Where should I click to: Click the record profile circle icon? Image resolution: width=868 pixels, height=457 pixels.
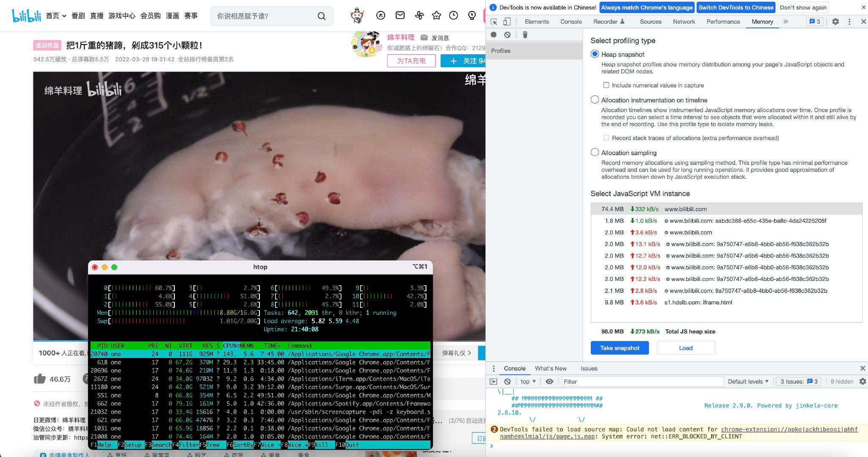(x=493, y=35)
